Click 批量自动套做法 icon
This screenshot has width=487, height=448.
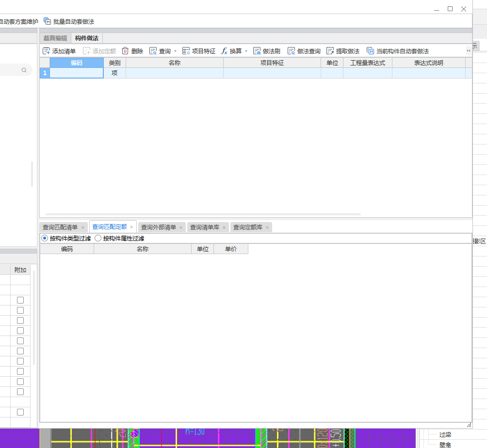pyautogui.click(x=47, y=21)
